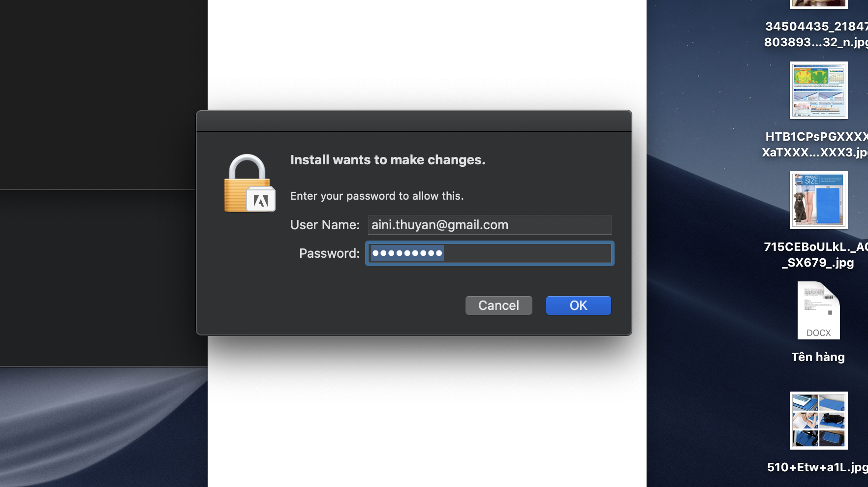
Task: Click the 'Enter your password' message text
Action: point(377,196)
